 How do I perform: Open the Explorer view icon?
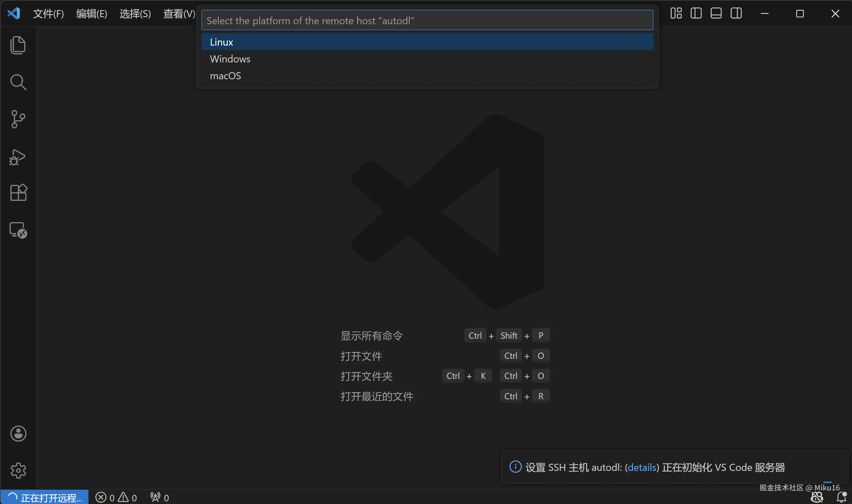(x=18, y=45)
